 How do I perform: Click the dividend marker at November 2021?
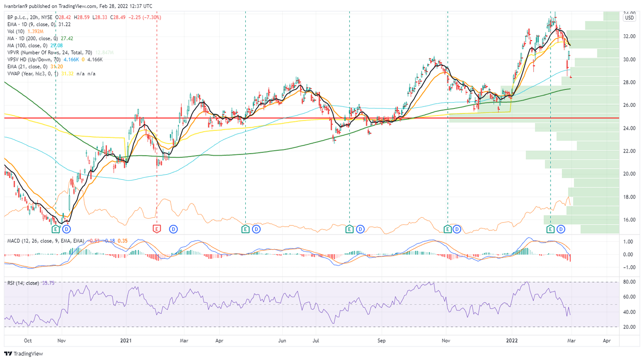[457, 229]
